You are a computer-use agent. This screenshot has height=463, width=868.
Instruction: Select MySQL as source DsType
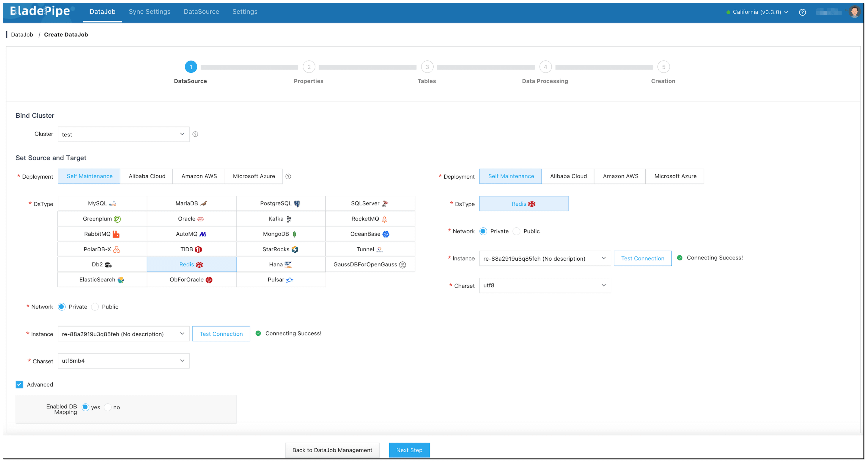(x=102, y=203)
